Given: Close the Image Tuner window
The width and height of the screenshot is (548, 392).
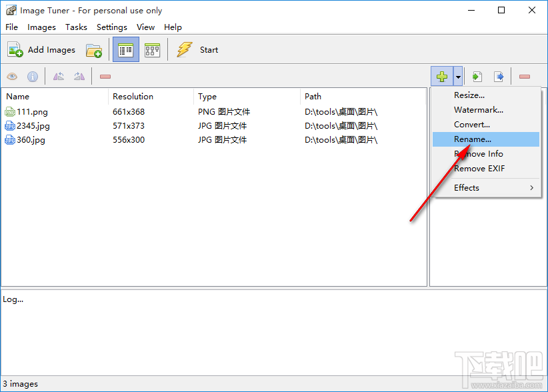Looking at the screenshot, I should 532,10.
